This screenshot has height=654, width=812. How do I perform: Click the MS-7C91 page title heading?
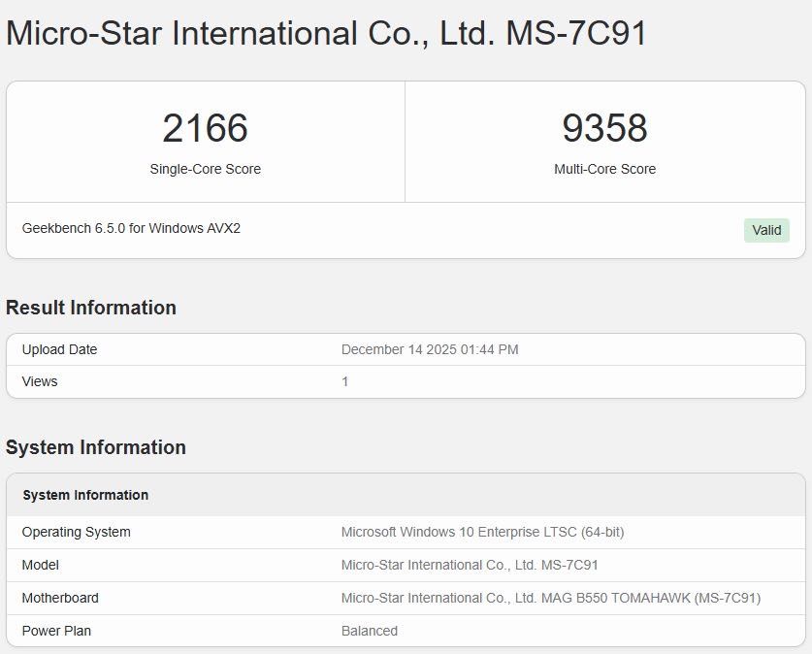(326, 34)
